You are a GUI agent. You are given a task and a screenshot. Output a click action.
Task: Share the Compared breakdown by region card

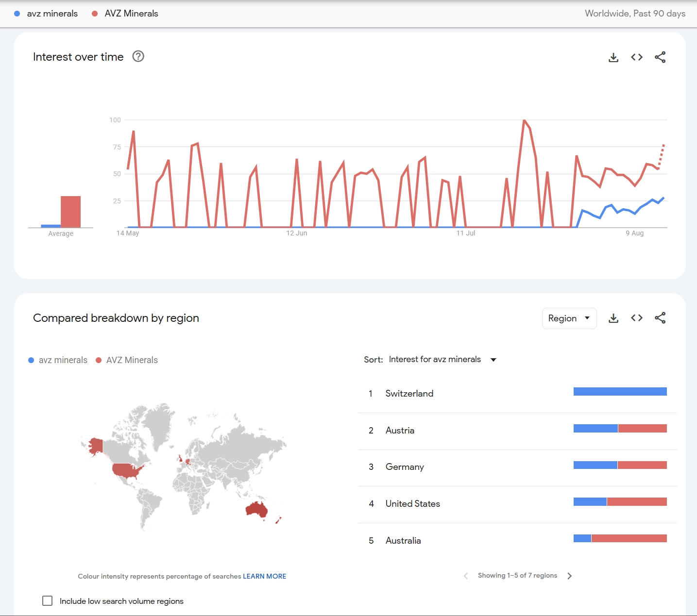(x=660, y=318)
